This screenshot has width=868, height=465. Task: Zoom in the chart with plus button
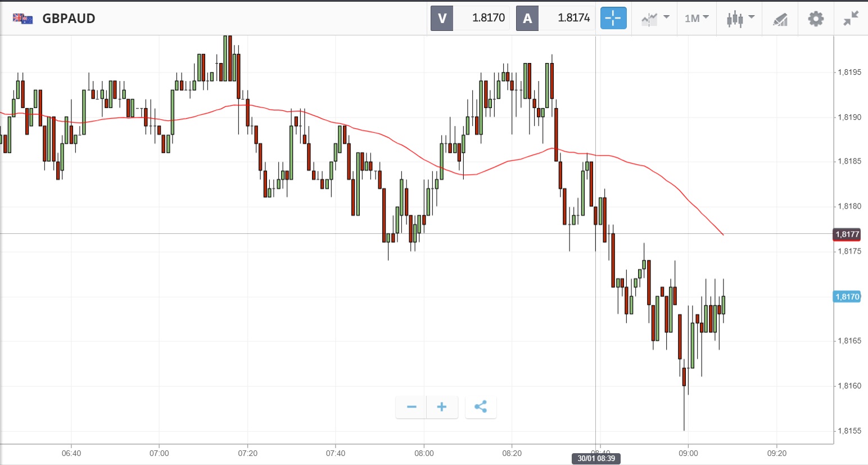[x=442, y=407]
